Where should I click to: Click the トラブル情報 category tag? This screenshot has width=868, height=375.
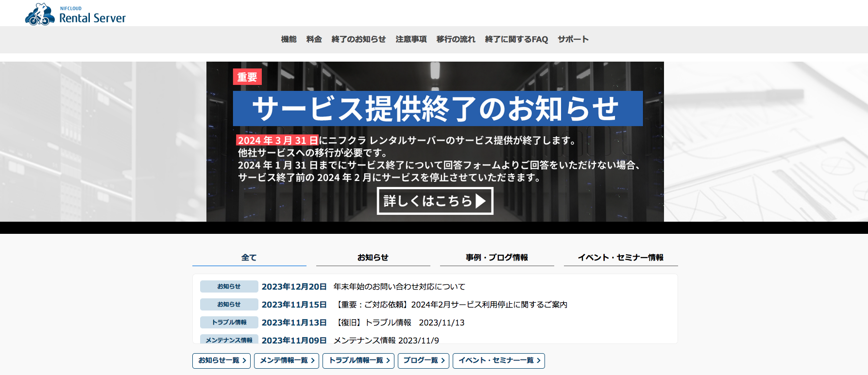(229, 323)
